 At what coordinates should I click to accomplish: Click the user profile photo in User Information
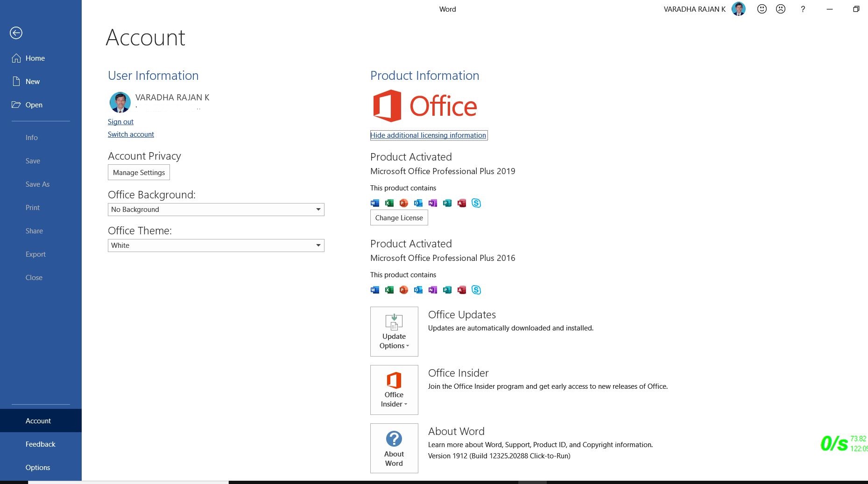[120, 102]
